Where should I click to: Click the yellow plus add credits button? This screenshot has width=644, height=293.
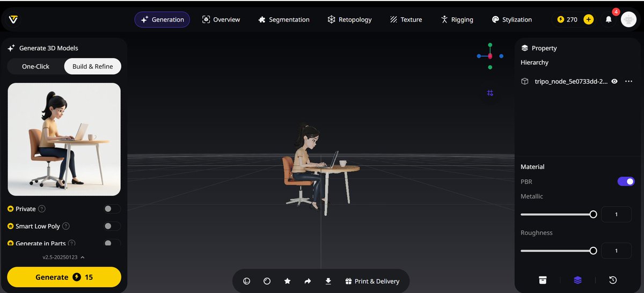point(589,19)
